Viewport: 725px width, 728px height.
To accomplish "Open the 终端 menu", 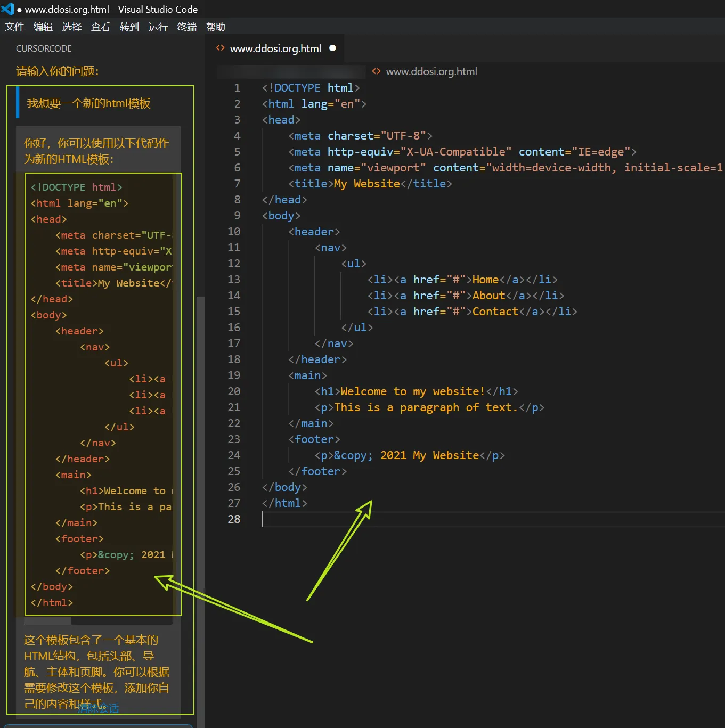I will point(186,27).
